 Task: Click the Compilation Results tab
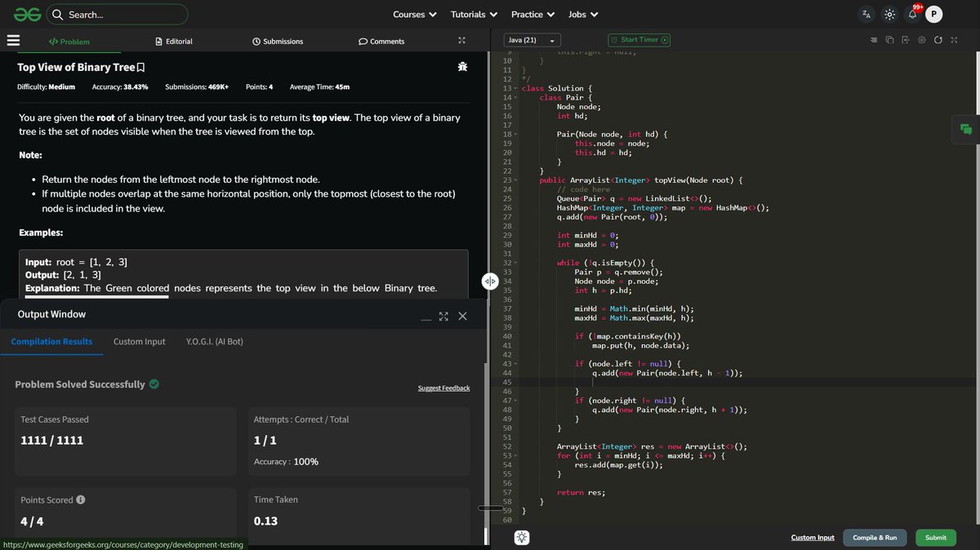[51, 342]
